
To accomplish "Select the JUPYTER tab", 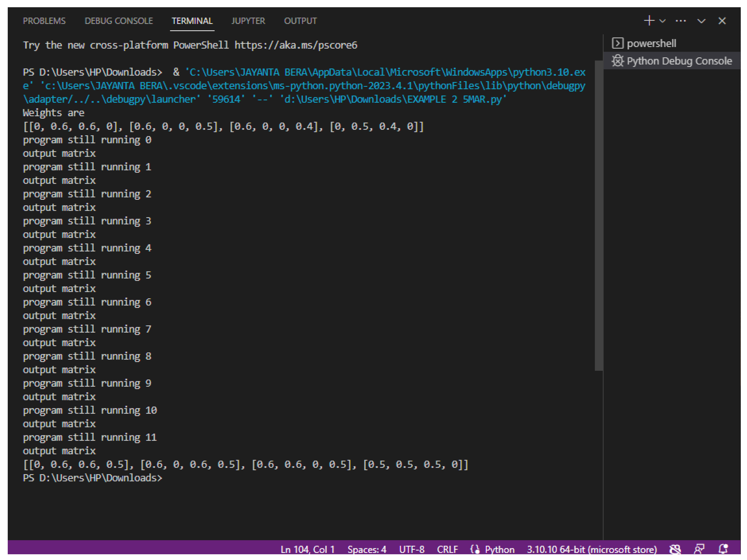I will pyautogui.click(x=248, y=21).
